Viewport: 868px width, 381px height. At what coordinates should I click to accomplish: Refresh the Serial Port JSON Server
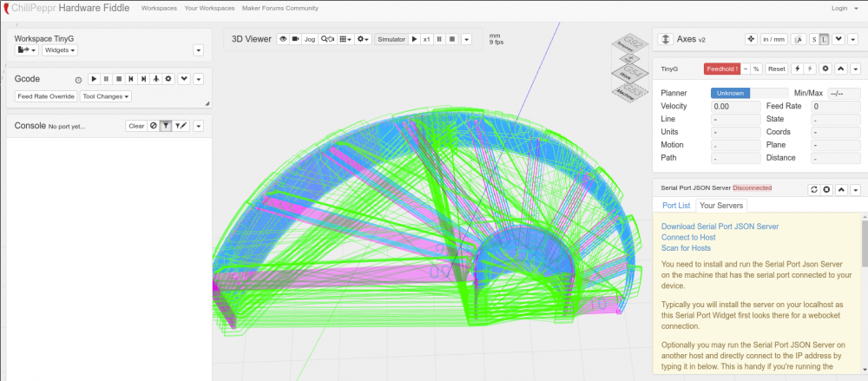pos(813,189)
